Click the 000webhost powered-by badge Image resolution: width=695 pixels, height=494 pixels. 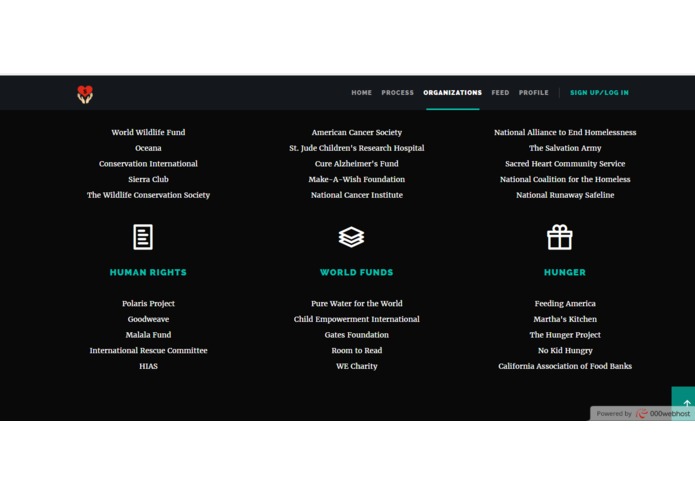[642, 413]
